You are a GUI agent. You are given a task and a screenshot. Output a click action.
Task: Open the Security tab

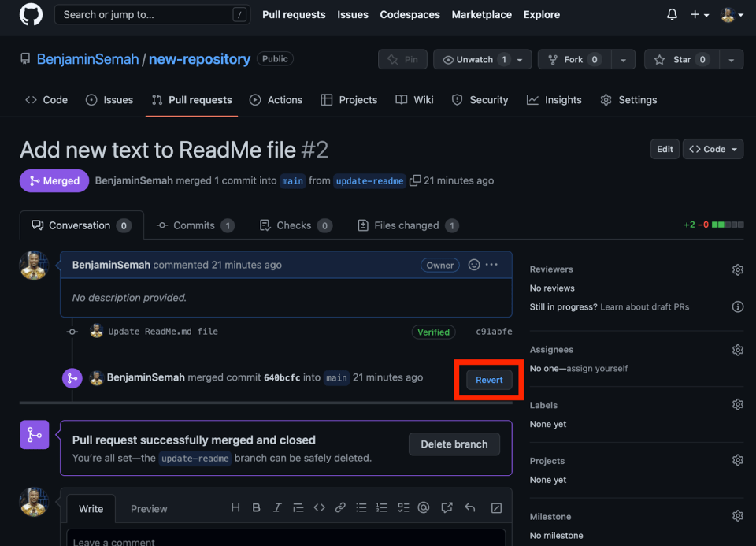tap(480, 100)
